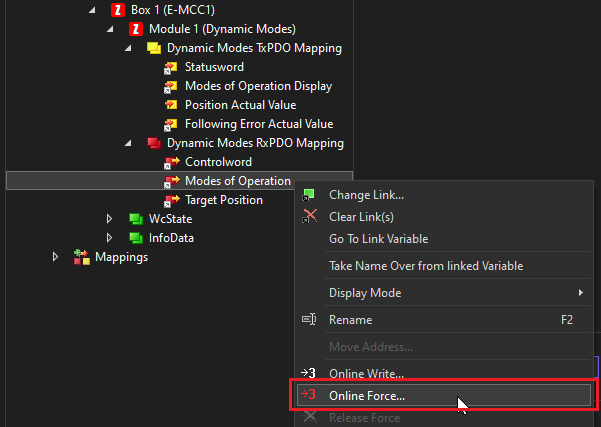The width and height of the screenshot is (601, 427).
Task: Select Change Link in context menu
Action: pyautogui.click(x=366, y=195)
